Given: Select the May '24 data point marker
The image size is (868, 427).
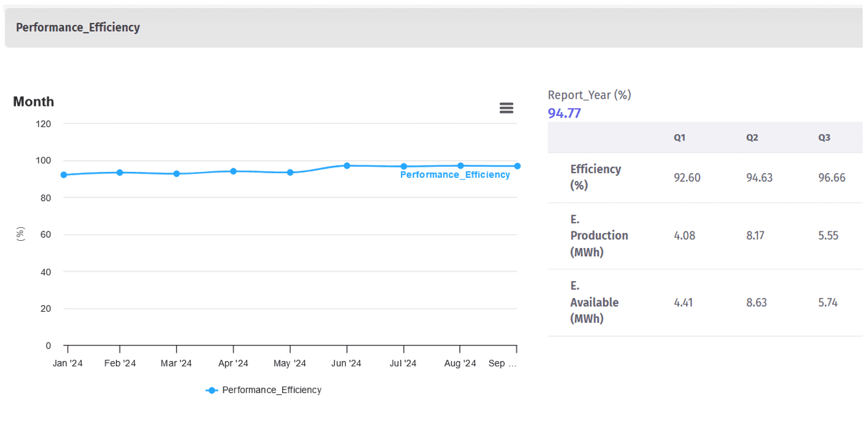Looking at the screenshot, I should coord(290,172).
